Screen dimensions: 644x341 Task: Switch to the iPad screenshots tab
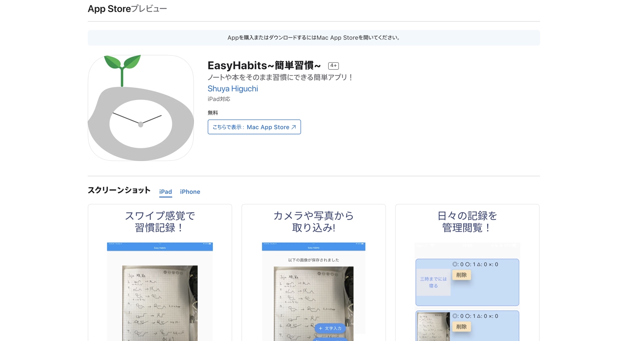click(x=165, y=192)
